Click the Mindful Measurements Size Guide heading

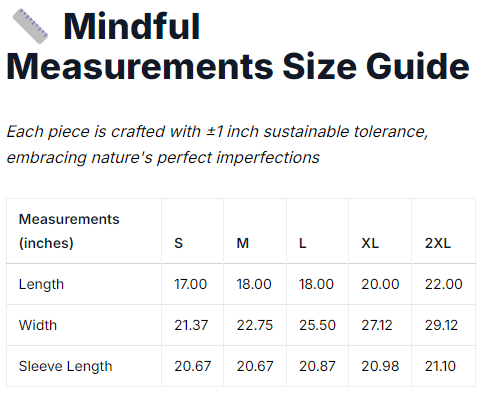[238, 46]
